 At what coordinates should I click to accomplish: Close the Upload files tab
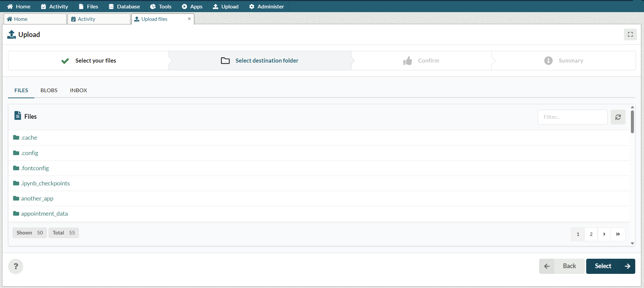pyautogui.click(x=189, y=19)
